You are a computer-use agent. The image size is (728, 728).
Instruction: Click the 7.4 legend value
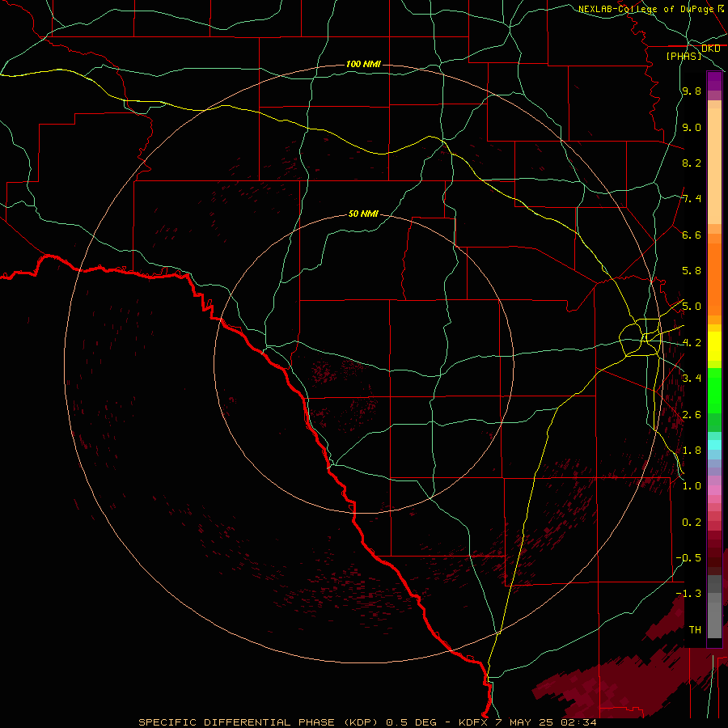pyautogui.click(x=692, y=199)
